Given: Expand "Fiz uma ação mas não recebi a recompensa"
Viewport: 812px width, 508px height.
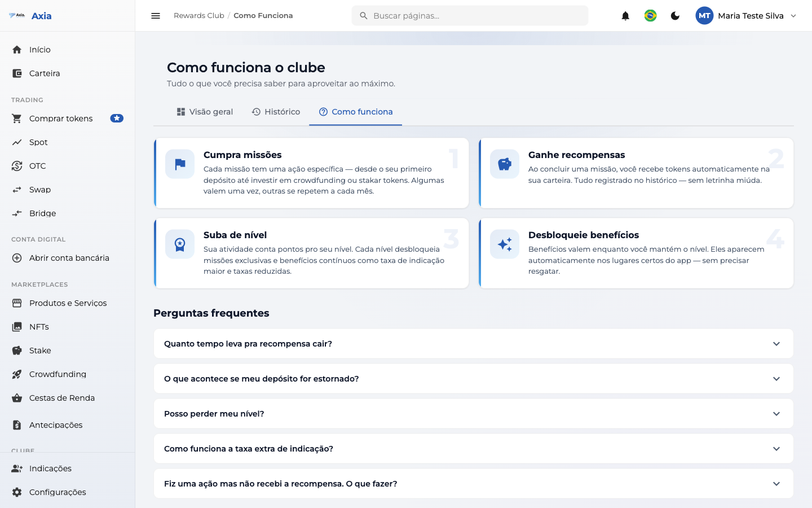Looking at the screenshot, I should pyautogui.click(x=474, y=484).
